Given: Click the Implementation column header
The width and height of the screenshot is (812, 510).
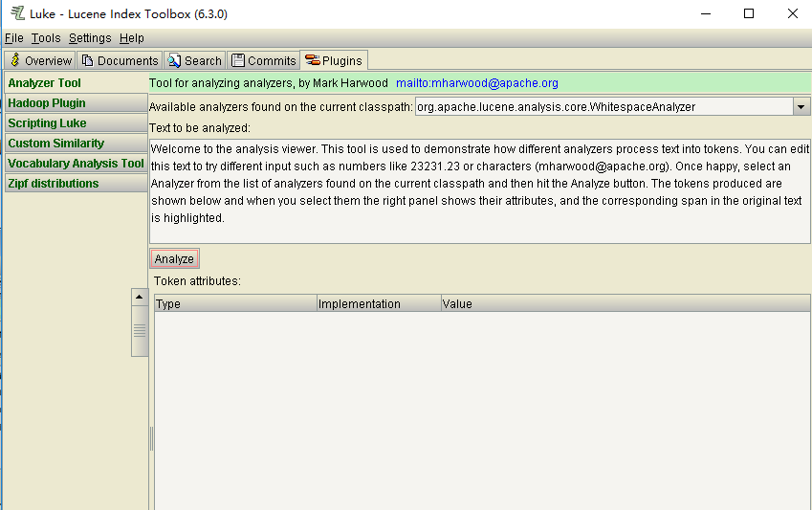Looking at the screenshot, I should point(379,303).
